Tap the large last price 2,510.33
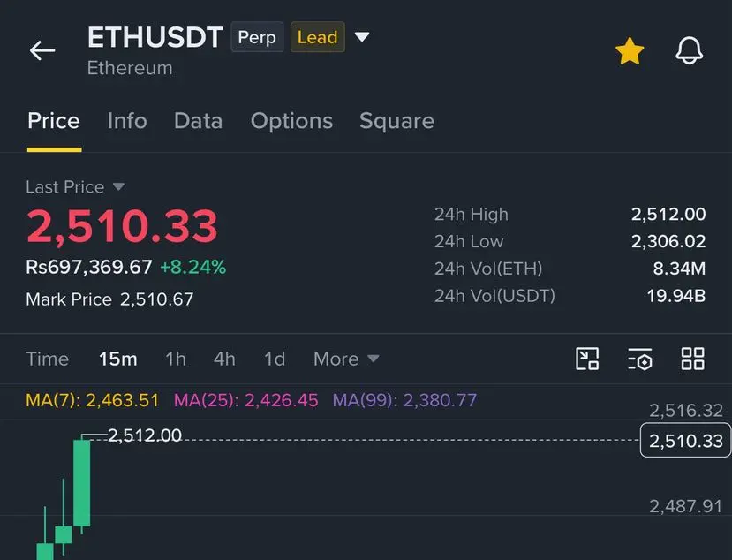 tap(123, 226)
